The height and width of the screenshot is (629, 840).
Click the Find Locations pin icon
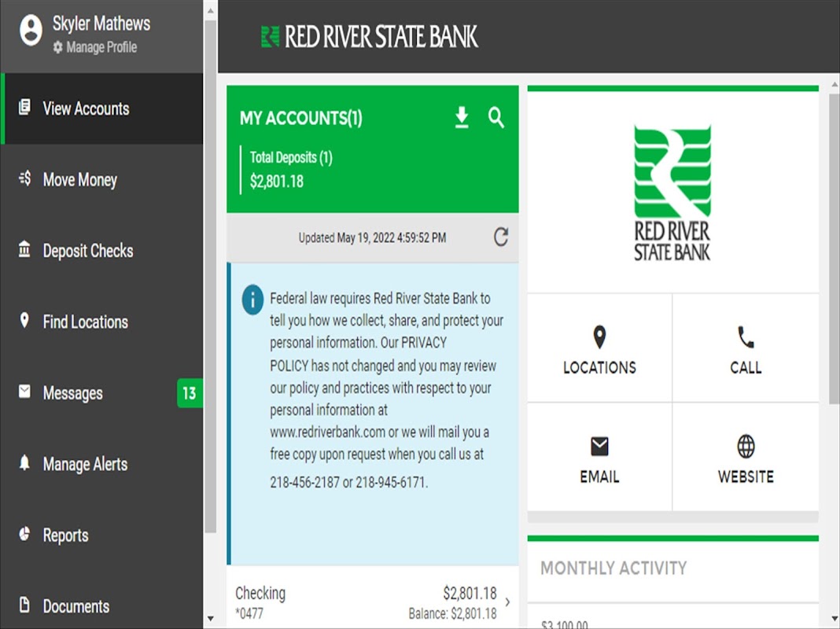pos(24,320)
